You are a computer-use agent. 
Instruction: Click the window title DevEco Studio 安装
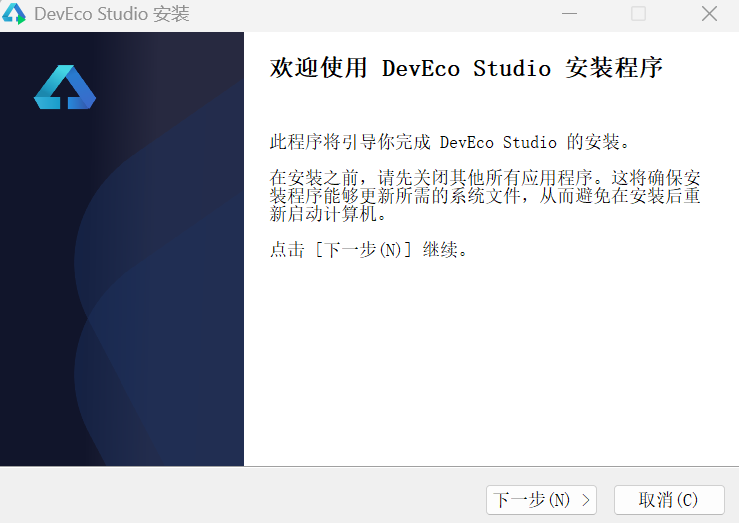click(112, 14)
